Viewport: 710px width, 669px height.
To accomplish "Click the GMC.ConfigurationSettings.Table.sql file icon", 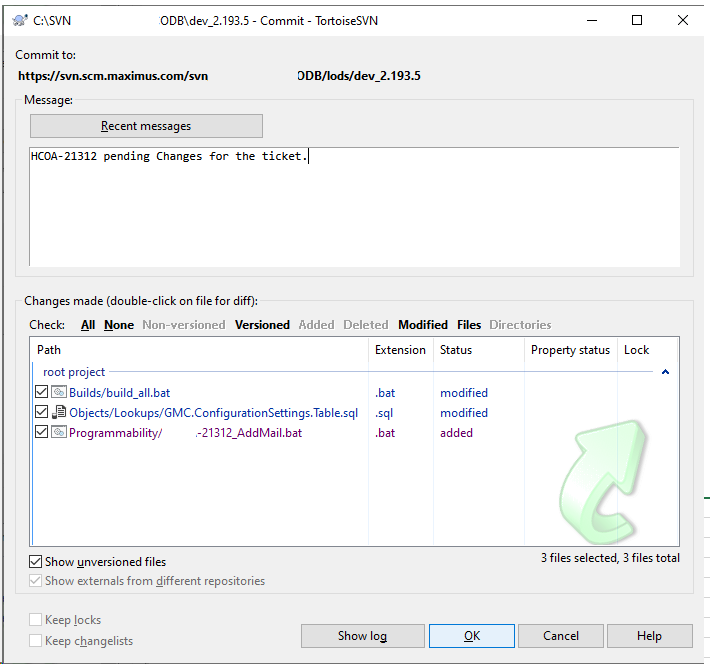I will 59,413.
